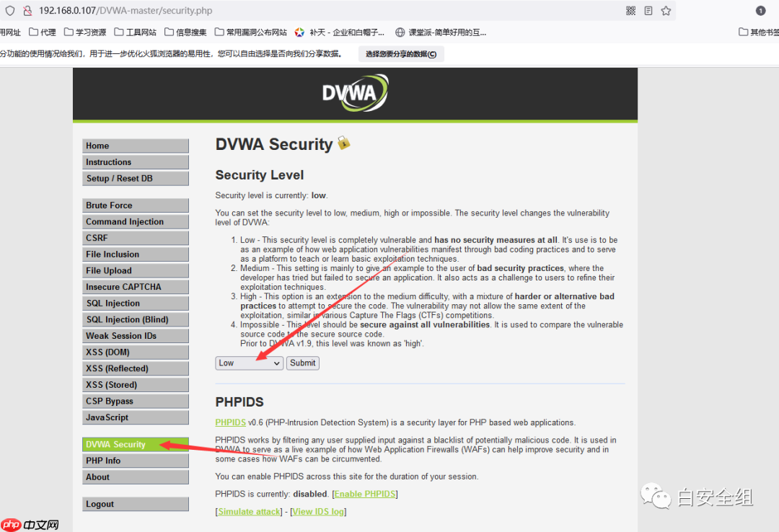Follow the PHPIDS link
The height and width of the screenshot is (532, 779).
(231, 422)
